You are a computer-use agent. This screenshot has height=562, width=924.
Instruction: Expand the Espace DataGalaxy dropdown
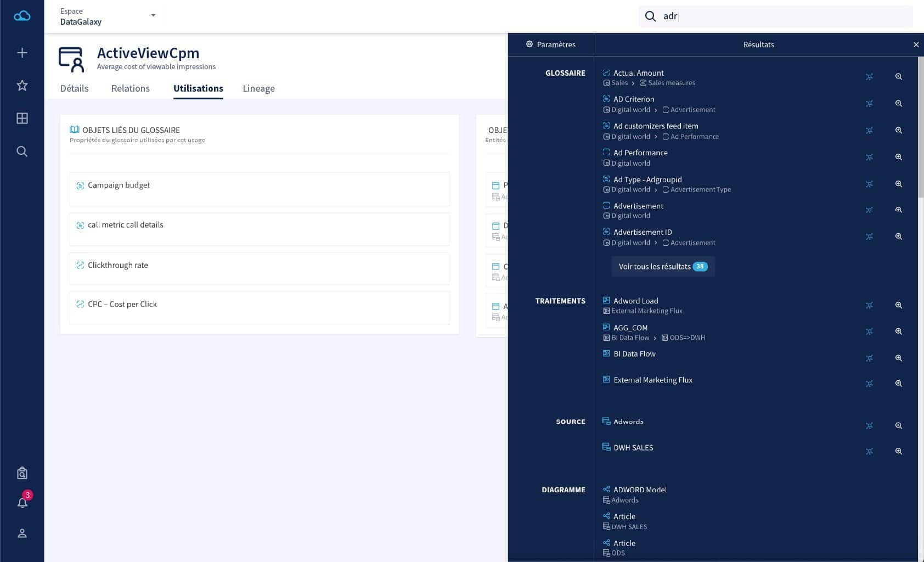click(x=153, y=15)
